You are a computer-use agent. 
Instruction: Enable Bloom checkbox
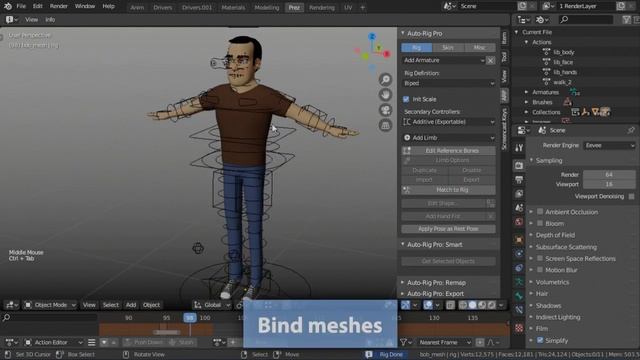[540, 223]
